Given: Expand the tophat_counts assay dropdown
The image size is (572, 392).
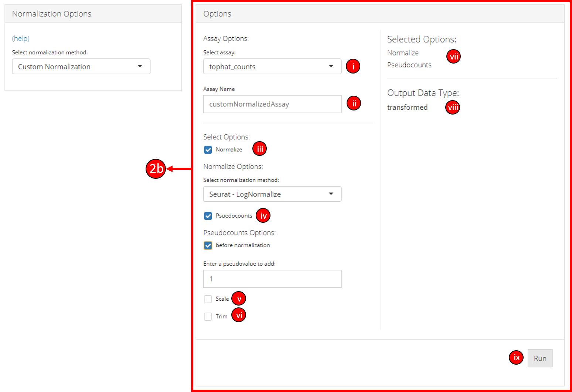Looking at the screenshot, I should click(x=272, y=67).
